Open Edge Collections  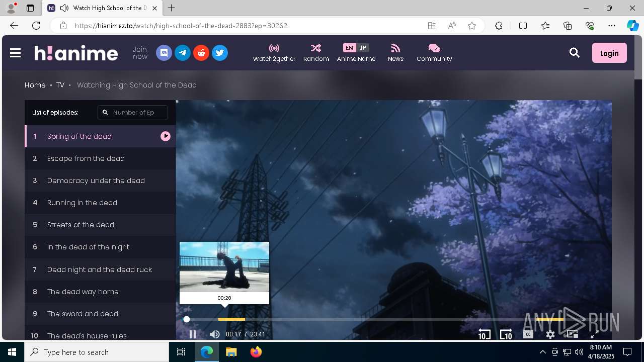(568, 26)
